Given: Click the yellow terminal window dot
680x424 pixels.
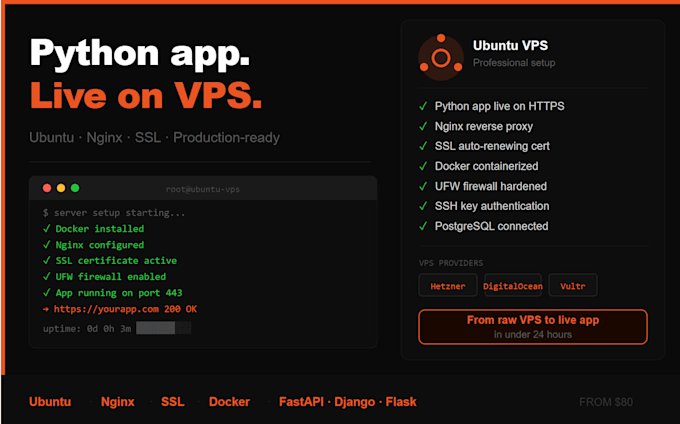Looking at the screenshot, I should pyautogui.click(x=61, y=188).
